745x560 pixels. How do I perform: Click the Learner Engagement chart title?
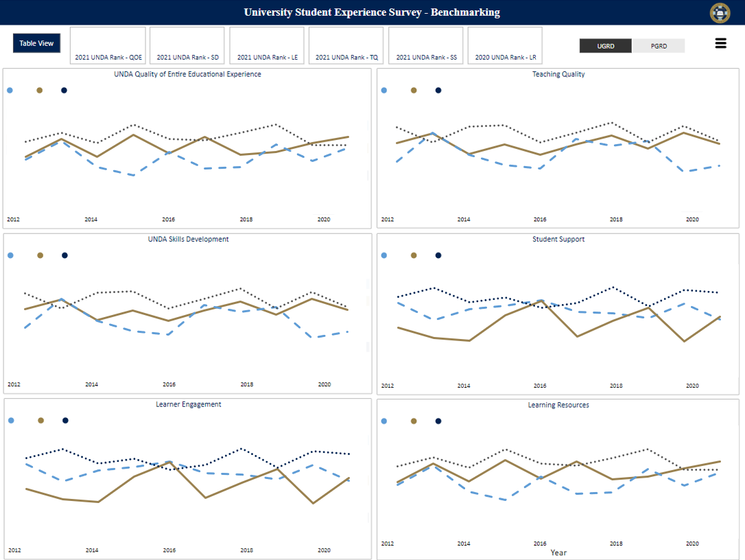188,404
